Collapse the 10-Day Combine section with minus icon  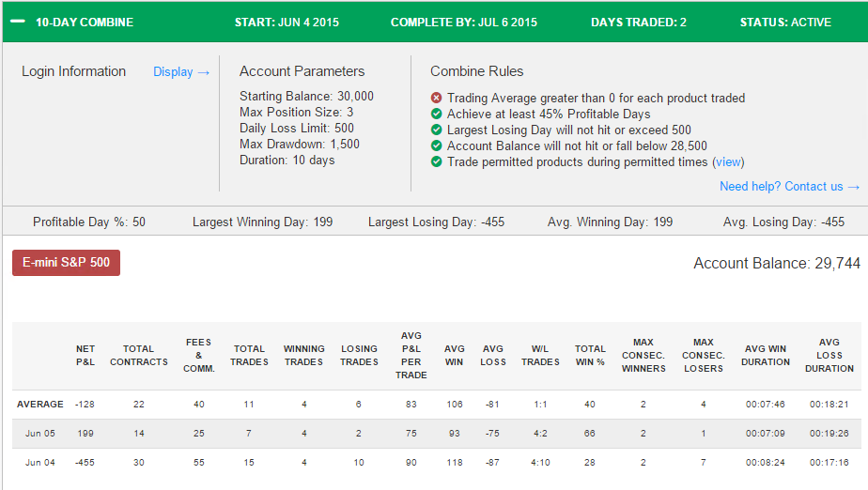tap(18, 22)
